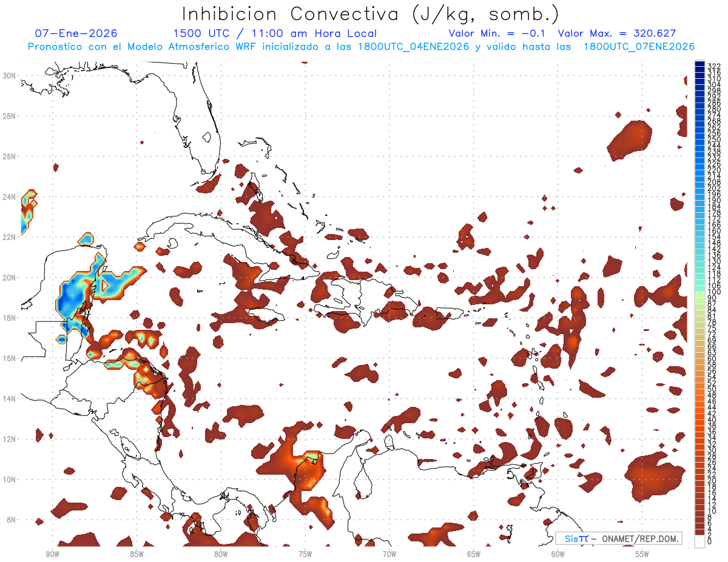Click the colorbar value label "202"

(714, 189)
